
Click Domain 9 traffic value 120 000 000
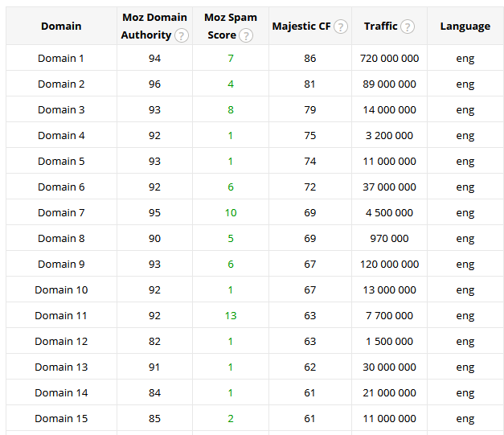(389, 265)
